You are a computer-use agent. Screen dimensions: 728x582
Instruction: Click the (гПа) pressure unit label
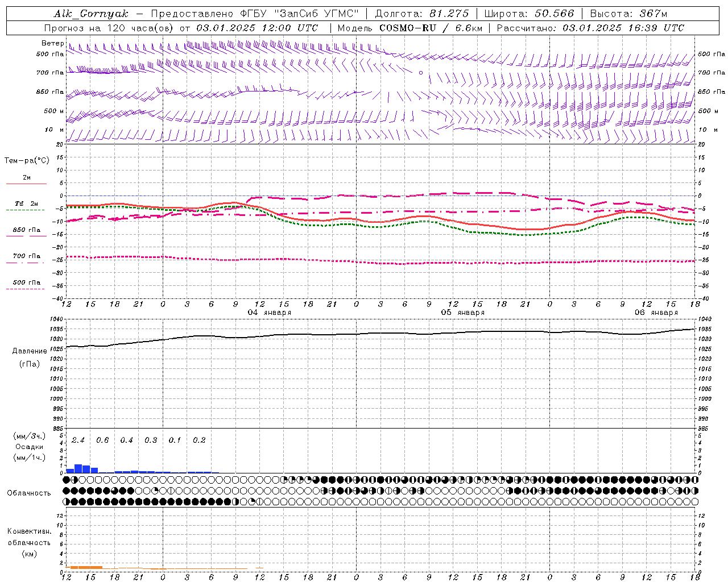click(30, 364)
